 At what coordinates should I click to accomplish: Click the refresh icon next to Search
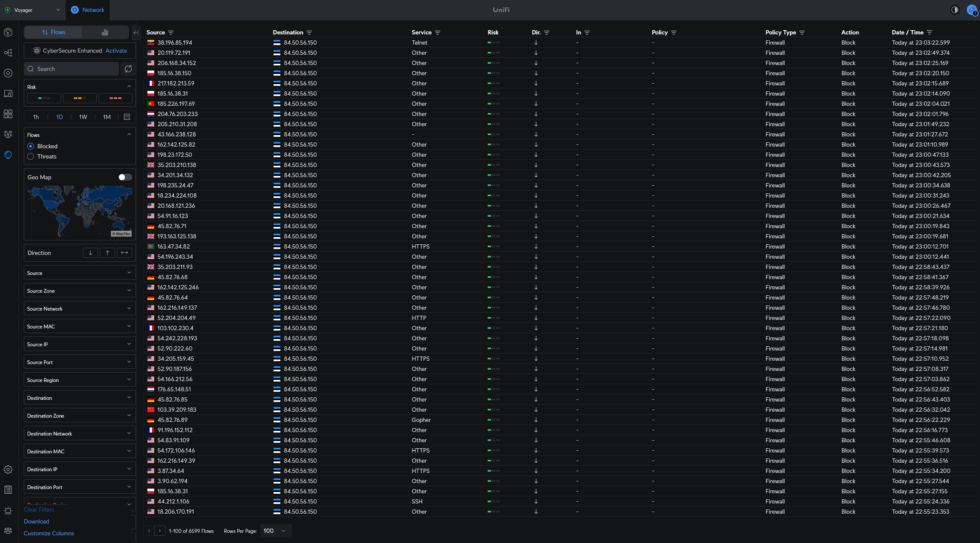(x=128, y=69)
